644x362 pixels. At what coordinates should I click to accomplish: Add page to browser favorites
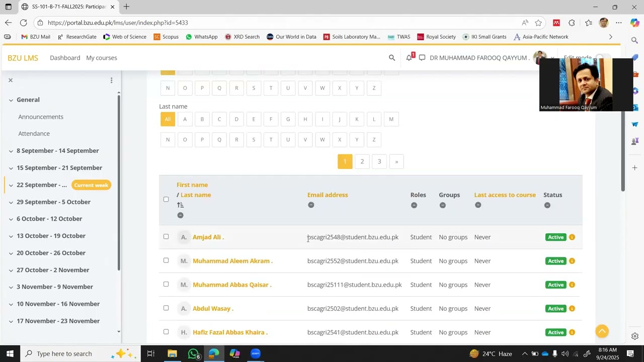(538, 23)
